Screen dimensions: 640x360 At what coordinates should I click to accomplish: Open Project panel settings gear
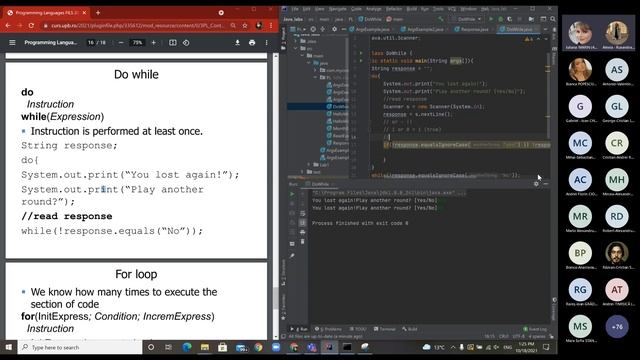click(334, 29)
